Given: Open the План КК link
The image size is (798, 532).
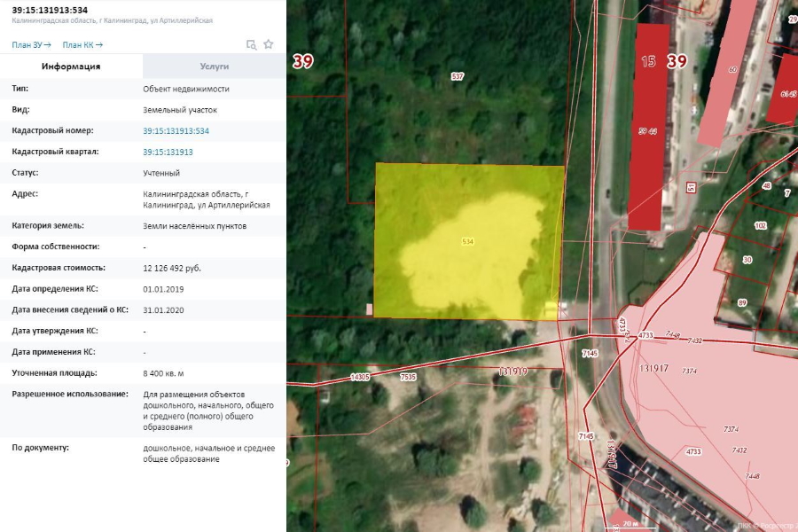Looking at the screenshot, I should (82, 44).
